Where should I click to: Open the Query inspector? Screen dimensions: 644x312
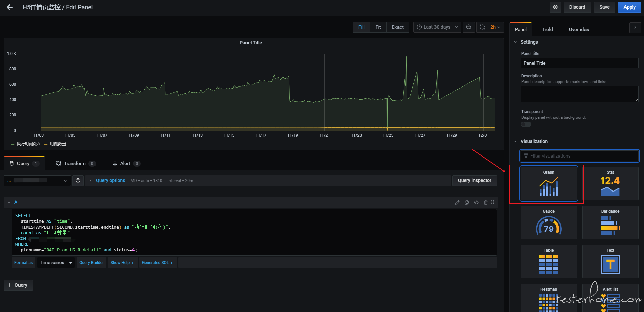click(x=475, y=180)
